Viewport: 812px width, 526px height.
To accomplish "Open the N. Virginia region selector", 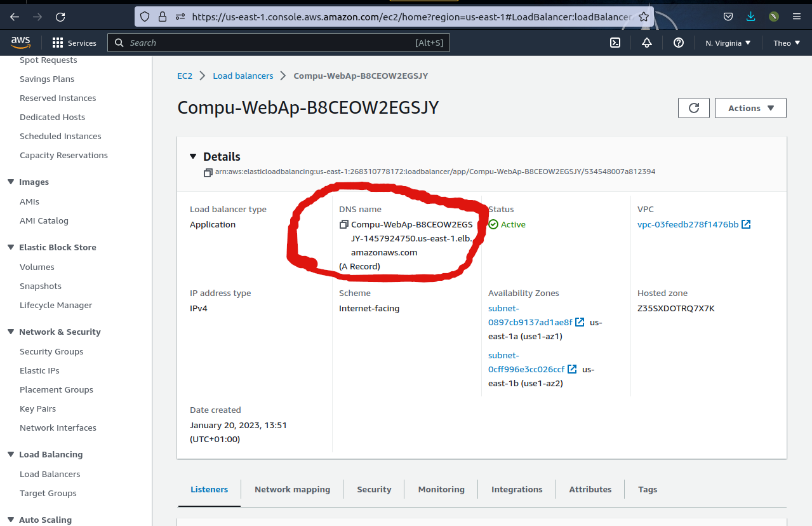I will point(728,43).
